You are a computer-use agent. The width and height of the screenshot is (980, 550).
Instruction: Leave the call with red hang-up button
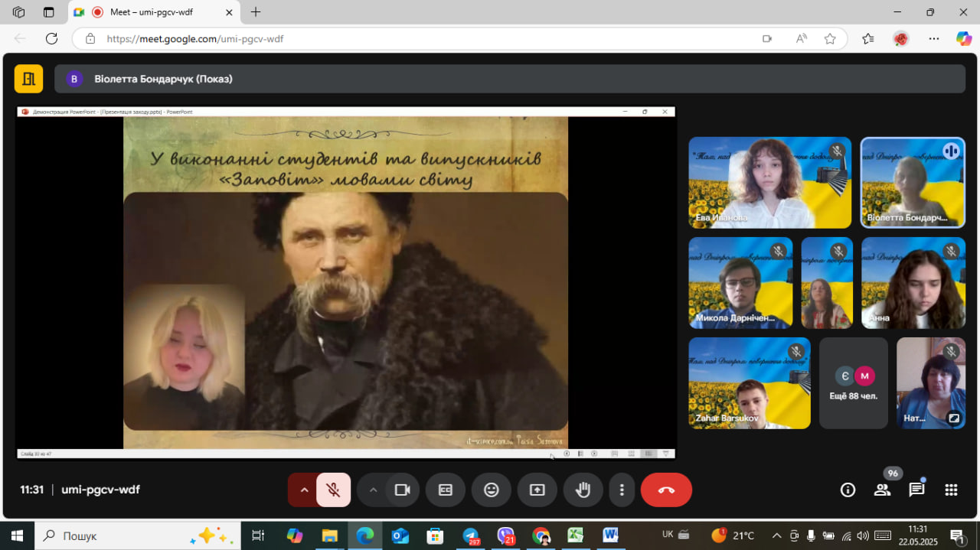coord(666,490)
